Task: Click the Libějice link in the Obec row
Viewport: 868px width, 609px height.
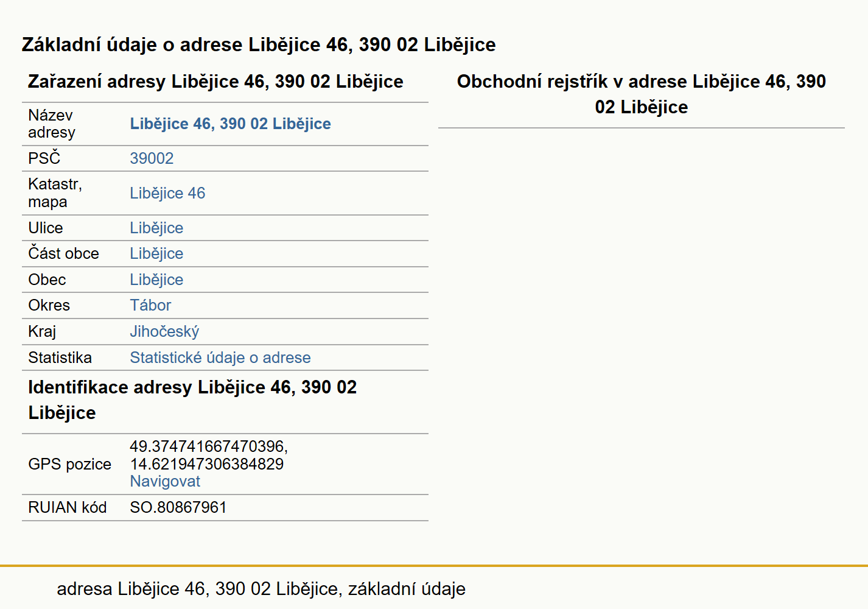Action: [156, 280]
